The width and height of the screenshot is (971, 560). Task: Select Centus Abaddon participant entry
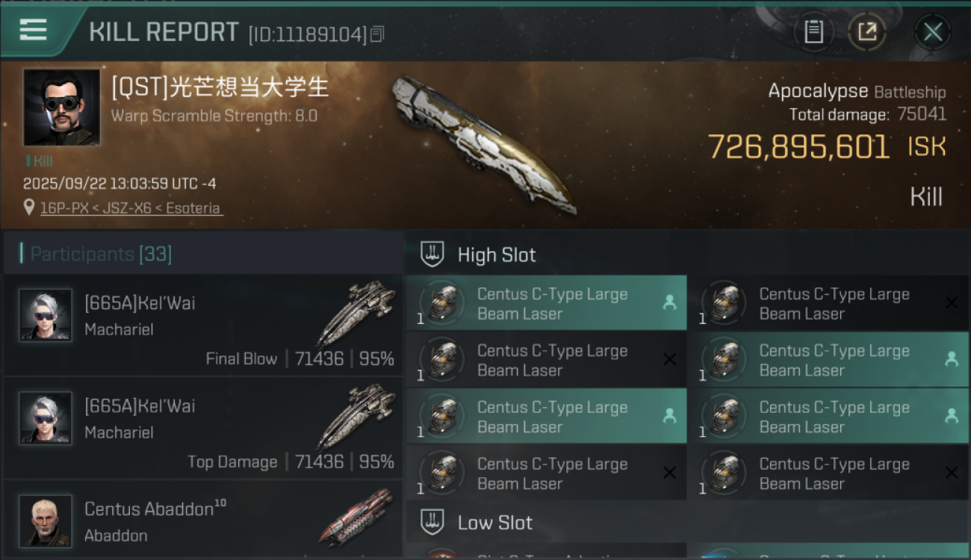(x=203, y=520)
